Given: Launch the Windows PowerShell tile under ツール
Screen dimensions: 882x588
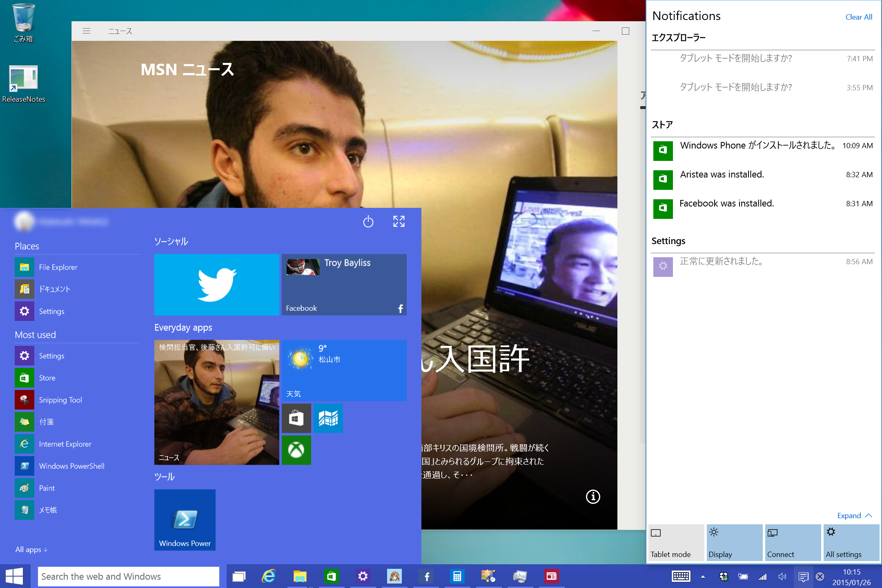Looking at the screenshot, I should coord(185,519).
